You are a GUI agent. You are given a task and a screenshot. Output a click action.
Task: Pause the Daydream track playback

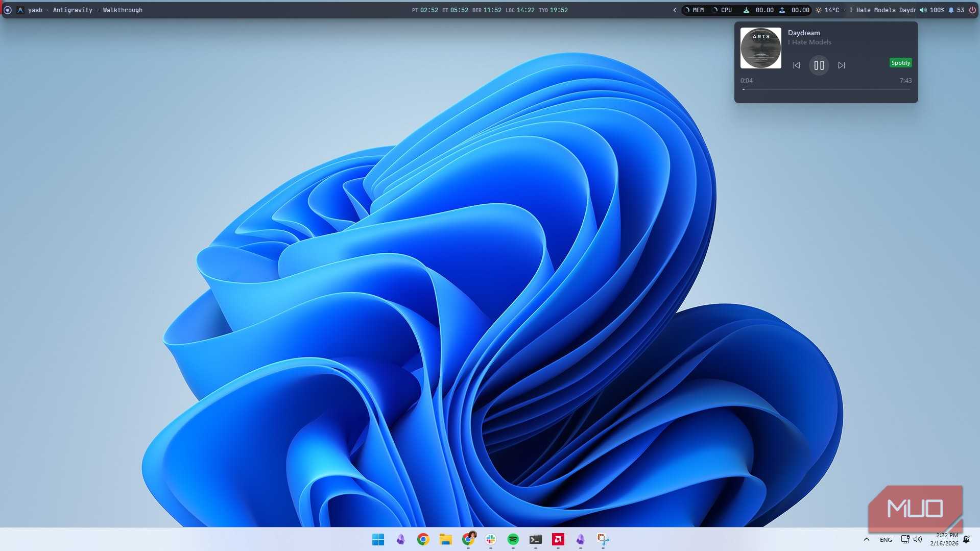click(x=819, y=65)
